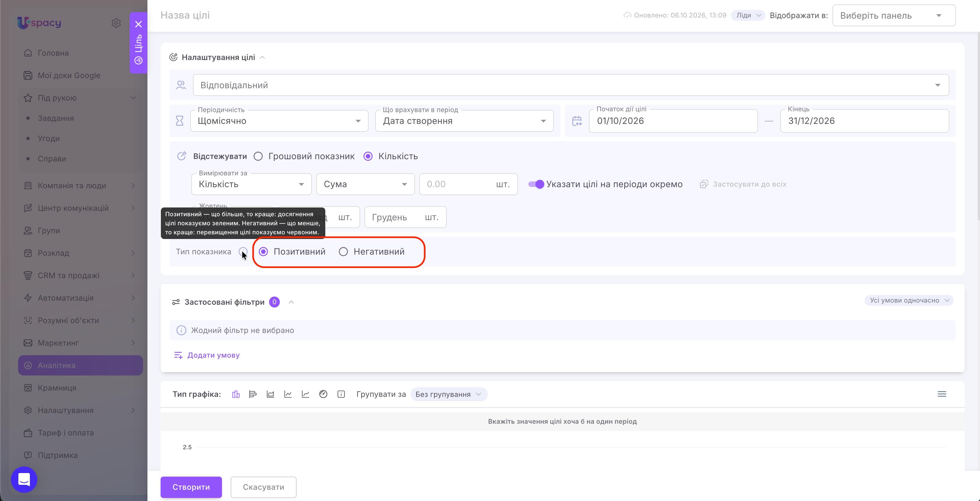This screenshot has height=501, width=980.
Task: Collapse the Налаштування цілі section
Action: pos(262,58)
